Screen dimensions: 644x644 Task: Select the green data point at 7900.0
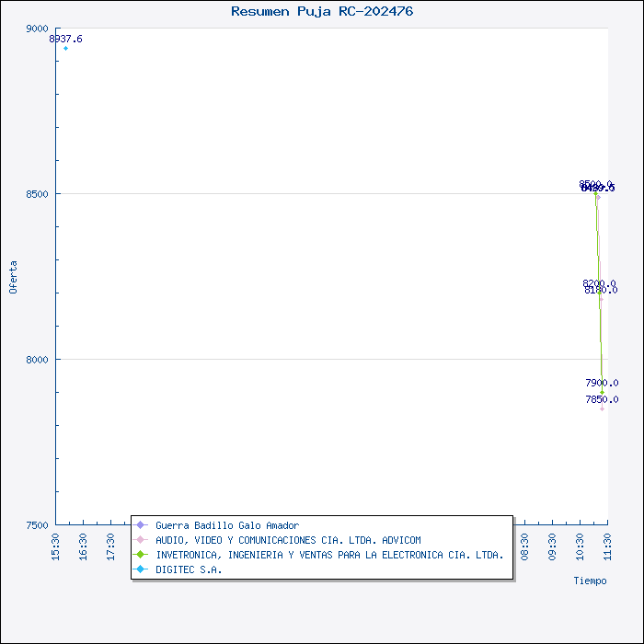tap(603, 392)
